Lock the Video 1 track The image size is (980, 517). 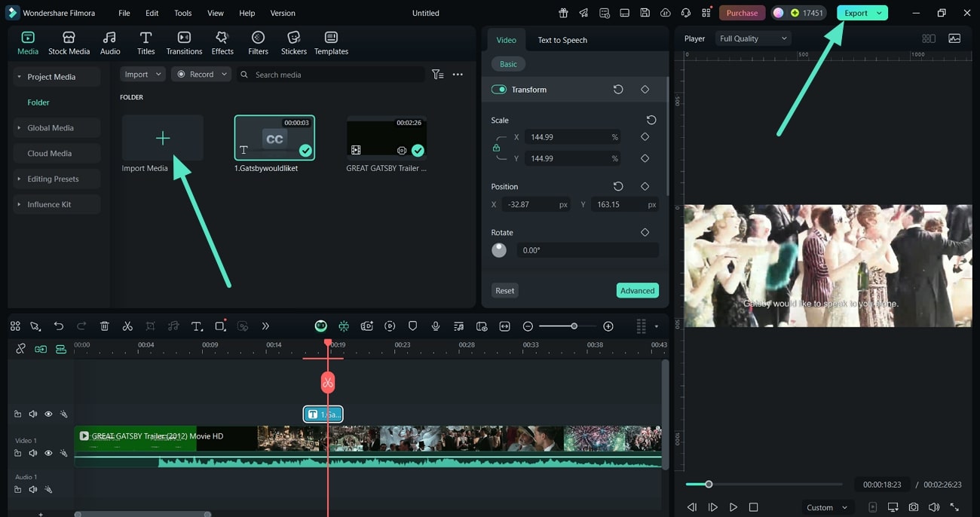[x=17, y=453]
